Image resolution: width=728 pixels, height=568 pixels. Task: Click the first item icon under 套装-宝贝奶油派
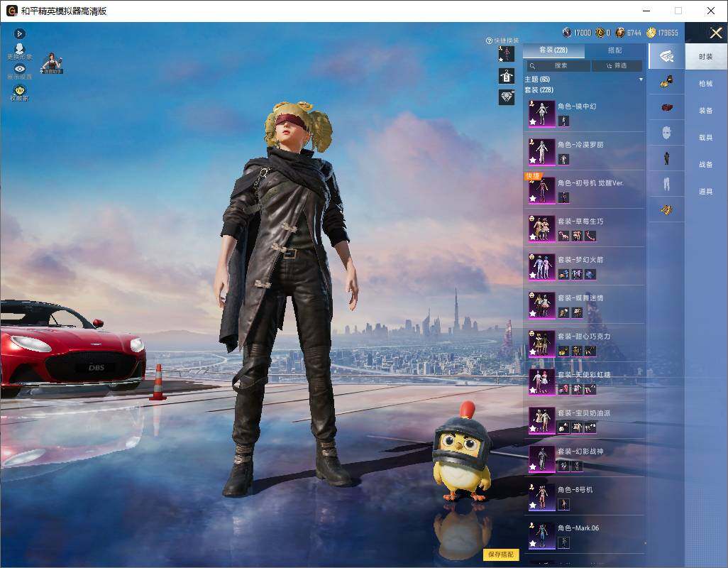563,427
